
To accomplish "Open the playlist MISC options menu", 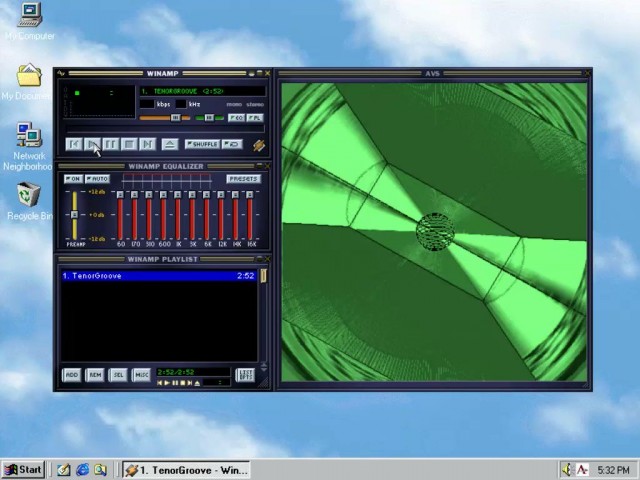I will pos(141,375).
